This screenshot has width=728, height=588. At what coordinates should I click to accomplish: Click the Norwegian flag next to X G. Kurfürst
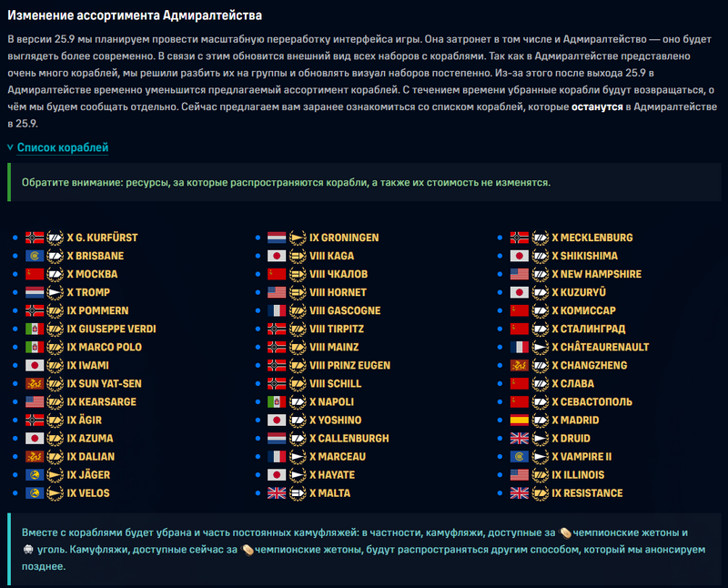[35, 238]
